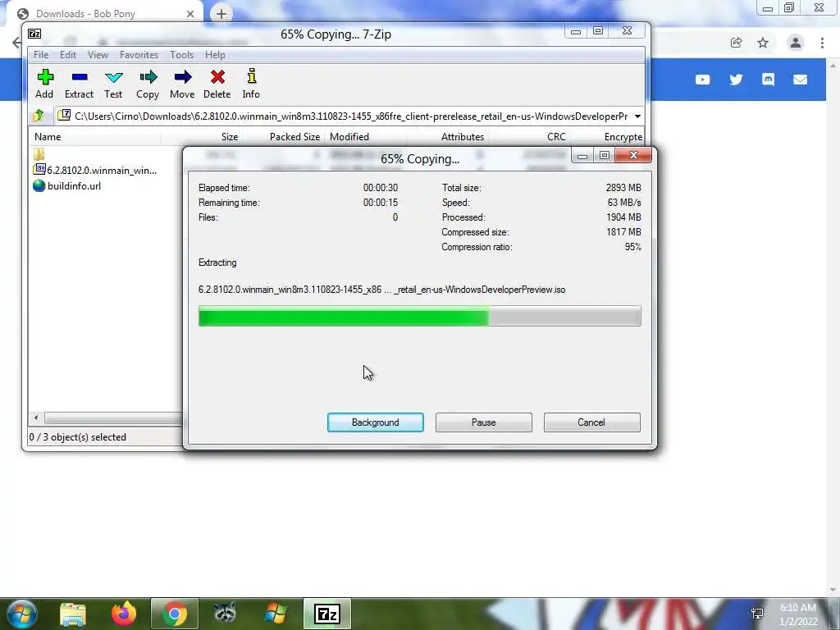Select the buildinfo.url file
The width and height of the screenshot is (840, 630).
click(67, 186)
